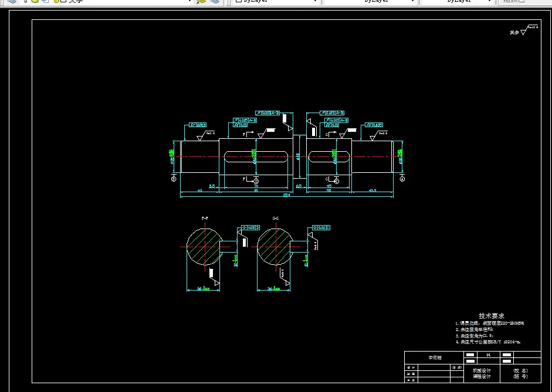552x392 pixels.
Task: Select the 50 length dimension
Action: coord(329,190)
